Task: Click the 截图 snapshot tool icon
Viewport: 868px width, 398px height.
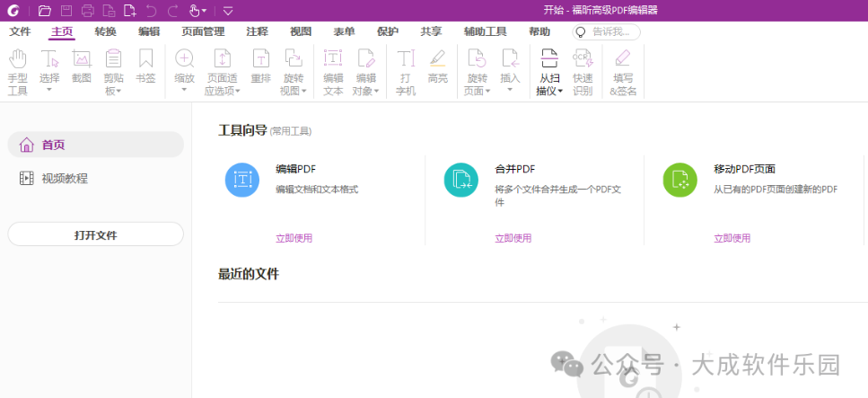Action: (x=82, y=66)
